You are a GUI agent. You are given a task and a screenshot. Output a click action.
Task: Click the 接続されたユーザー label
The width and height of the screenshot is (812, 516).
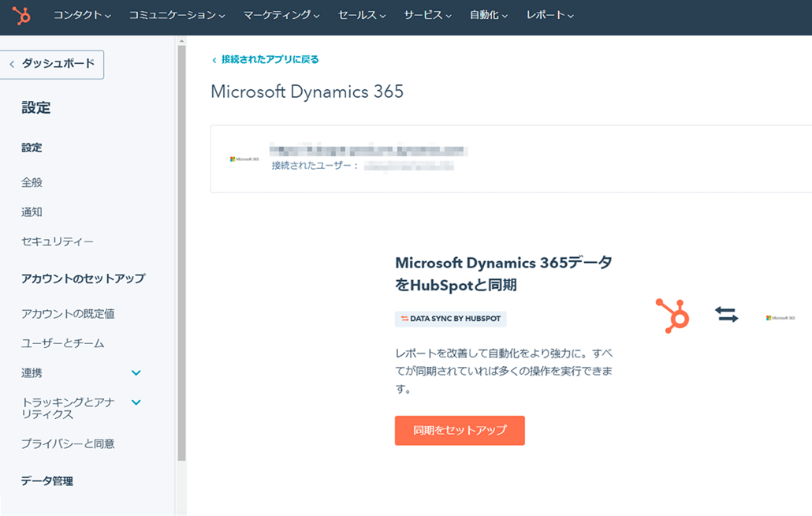[x=315, y=166]
